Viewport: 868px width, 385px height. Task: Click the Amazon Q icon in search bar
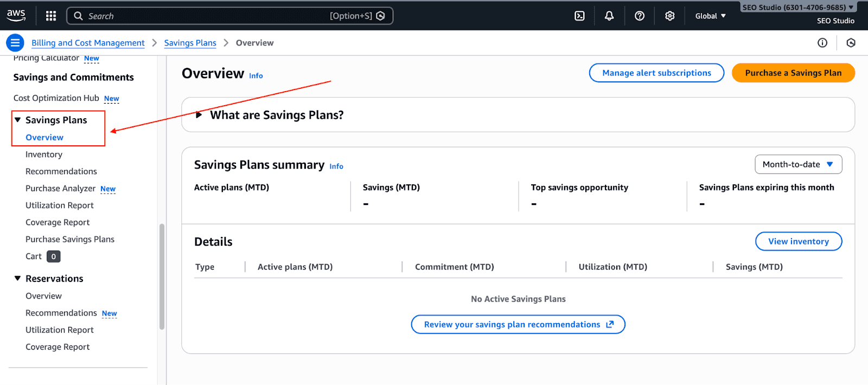(x=381, y=16)
